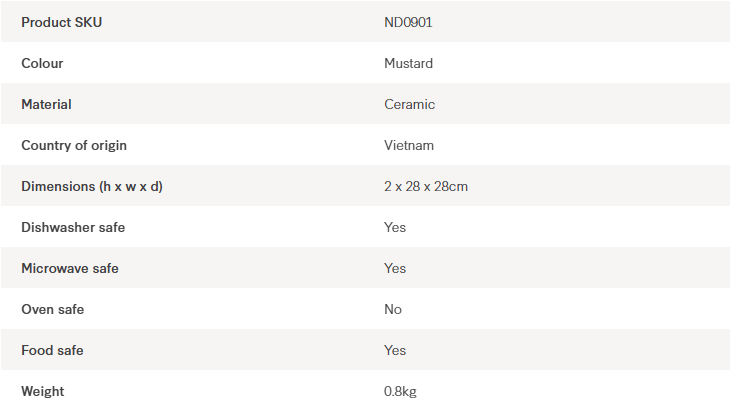730x408 pixels.
Task: Click the Colour row label
Action: [x=42, y=63]
